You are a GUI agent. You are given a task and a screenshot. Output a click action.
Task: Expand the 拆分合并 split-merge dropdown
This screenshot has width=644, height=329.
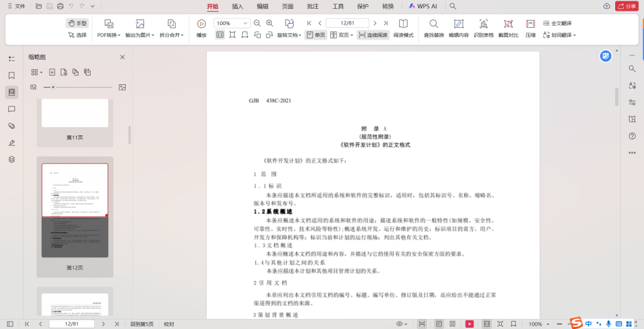[171, 35]
